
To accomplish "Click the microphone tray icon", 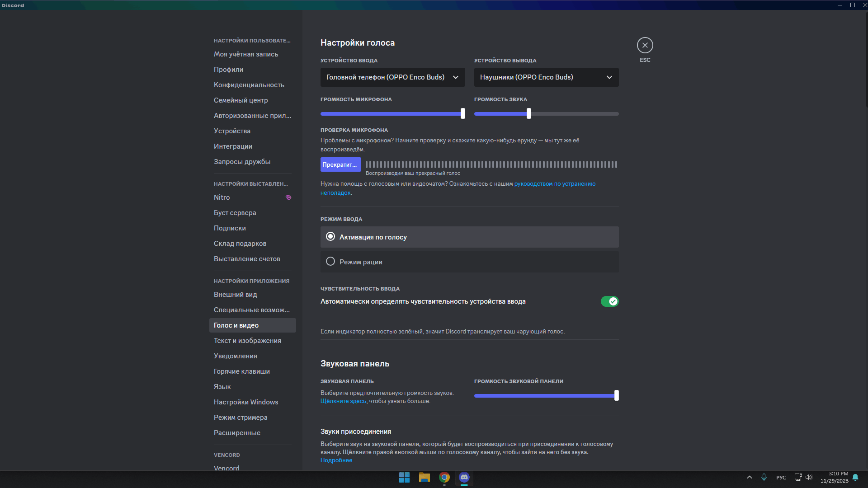I will point(764,477).
